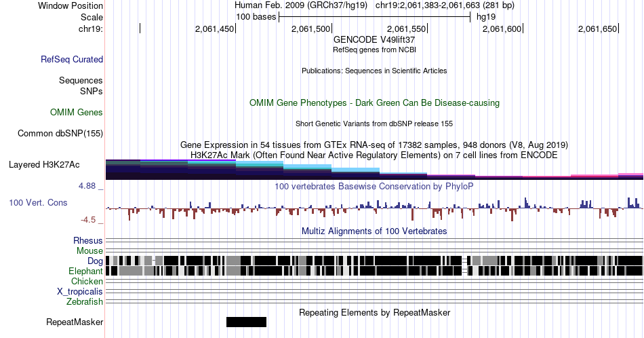The height and width of the screenshot is (338, 644).
Task: Click the Dog multiz alignment track
Action: pyautogui.click(x=374, y=261)
